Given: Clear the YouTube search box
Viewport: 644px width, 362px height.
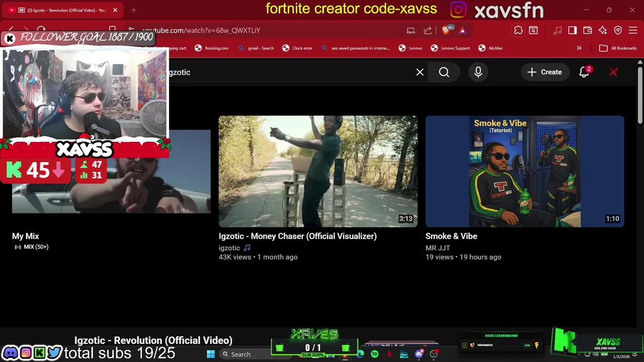Looking at the screenshot, I should 420,72.
